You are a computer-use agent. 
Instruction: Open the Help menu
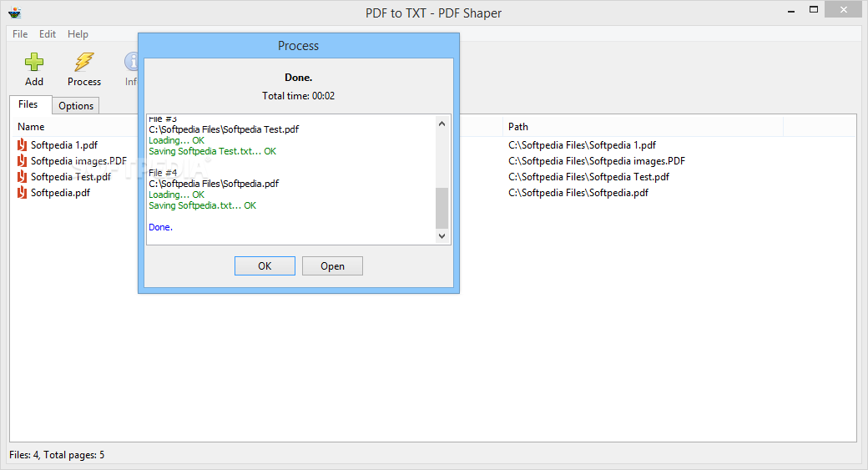pos(78,33)
